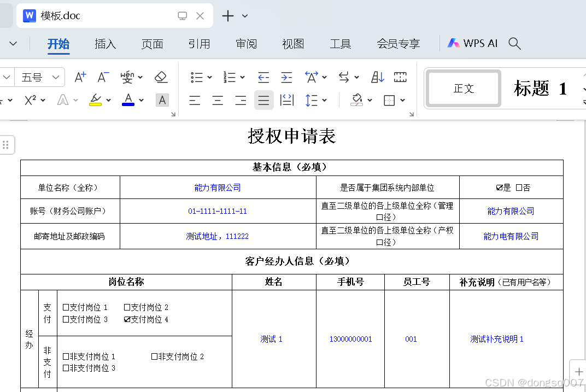Apply blue font color

point(128,100)
